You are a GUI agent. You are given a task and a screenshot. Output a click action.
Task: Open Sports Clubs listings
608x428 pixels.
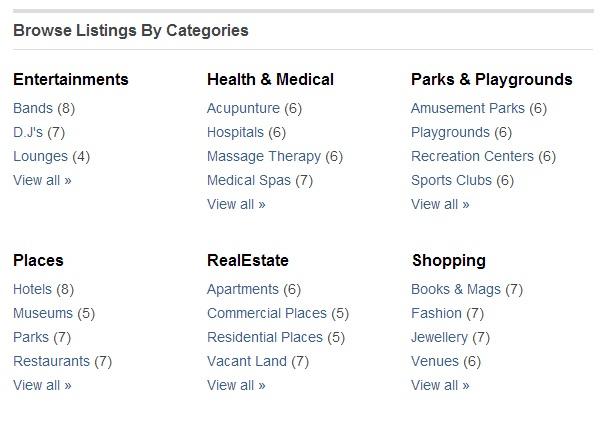pyautogui.click(x=451, y=180)
